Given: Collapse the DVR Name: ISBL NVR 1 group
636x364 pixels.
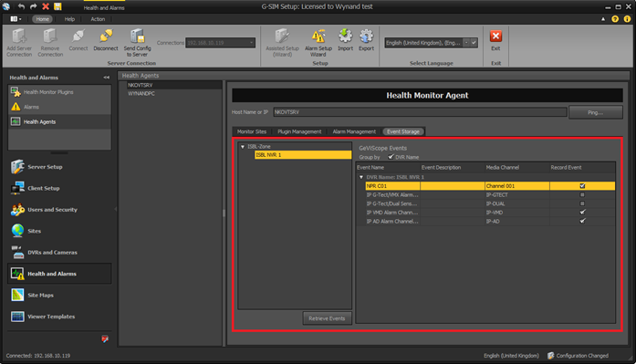Looking at the screenshot, I should [361, 177].
